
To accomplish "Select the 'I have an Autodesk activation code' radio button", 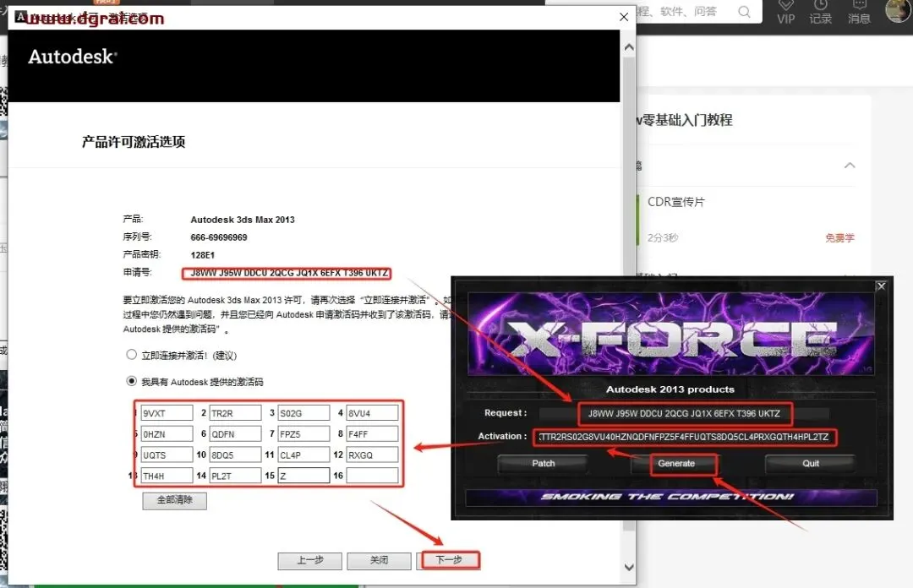I will tap(132, 381).
